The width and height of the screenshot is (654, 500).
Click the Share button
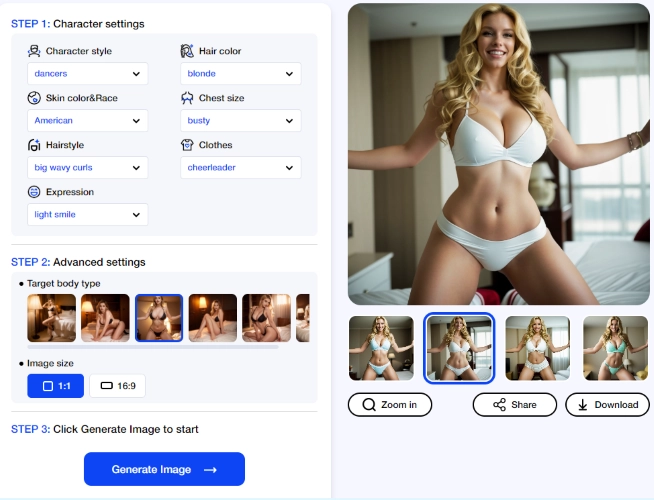(x=514, y=405)
